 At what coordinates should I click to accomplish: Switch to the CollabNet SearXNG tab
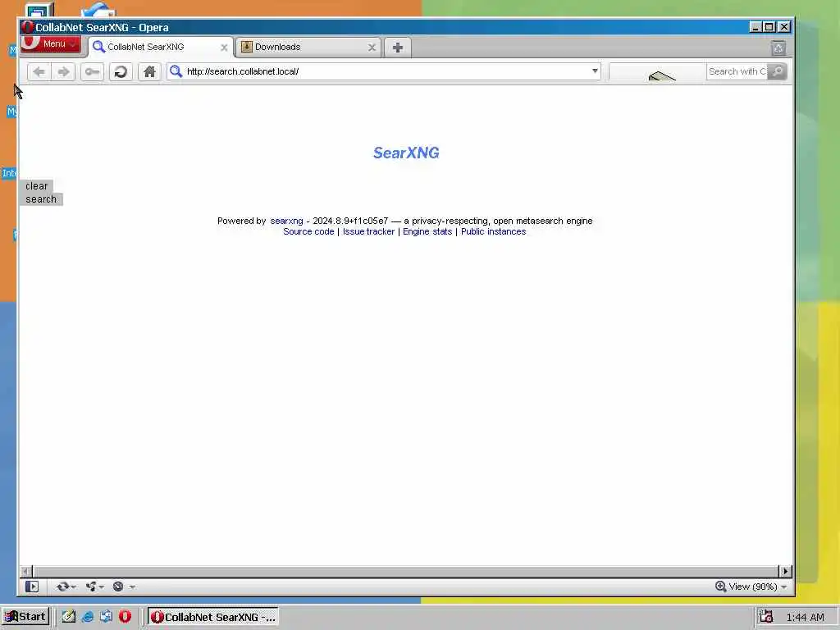(160, 47)
